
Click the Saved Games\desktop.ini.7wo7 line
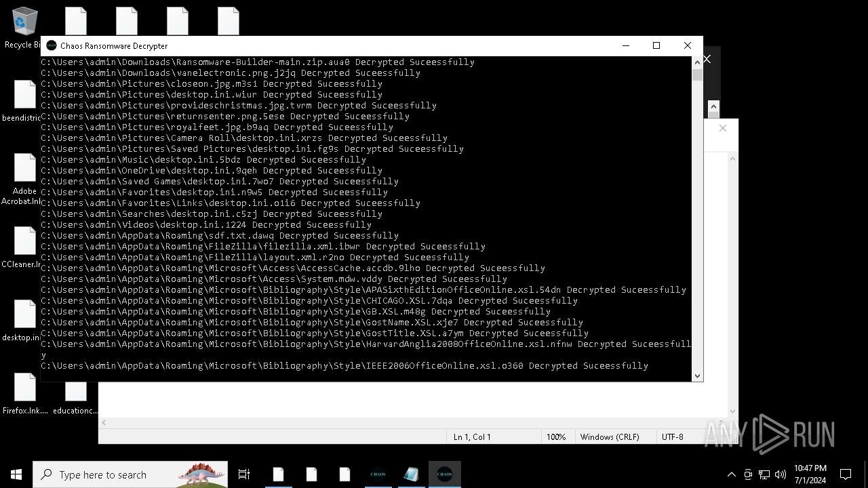pos(220,181)
